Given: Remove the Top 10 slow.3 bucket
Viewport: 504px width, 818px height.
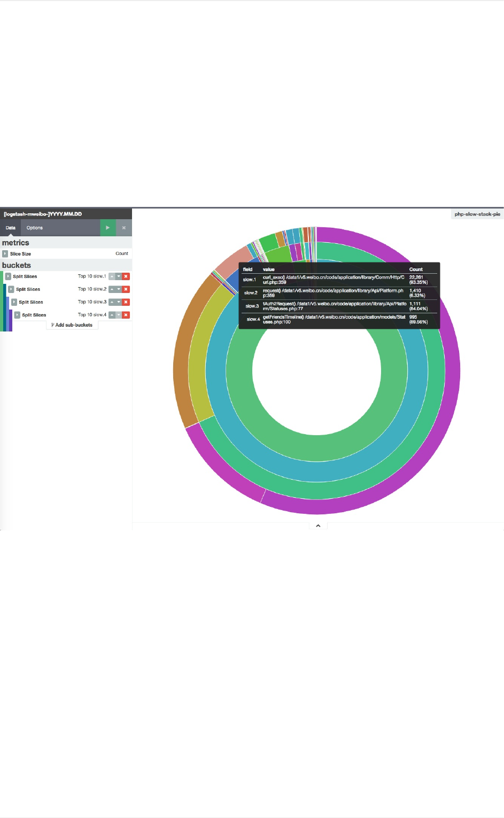Looking at the screenshot, I should point(126,302).
